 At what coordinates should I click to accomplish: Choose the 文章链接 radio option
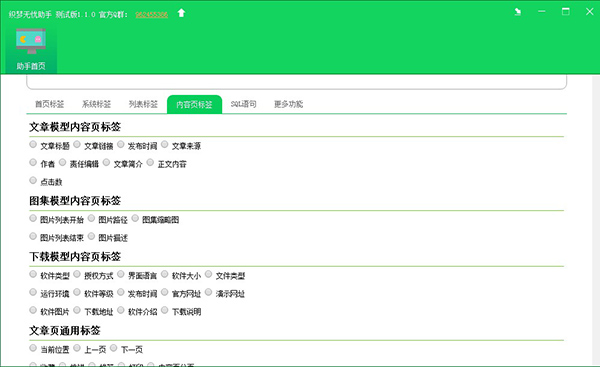click(x=77, y=144)
